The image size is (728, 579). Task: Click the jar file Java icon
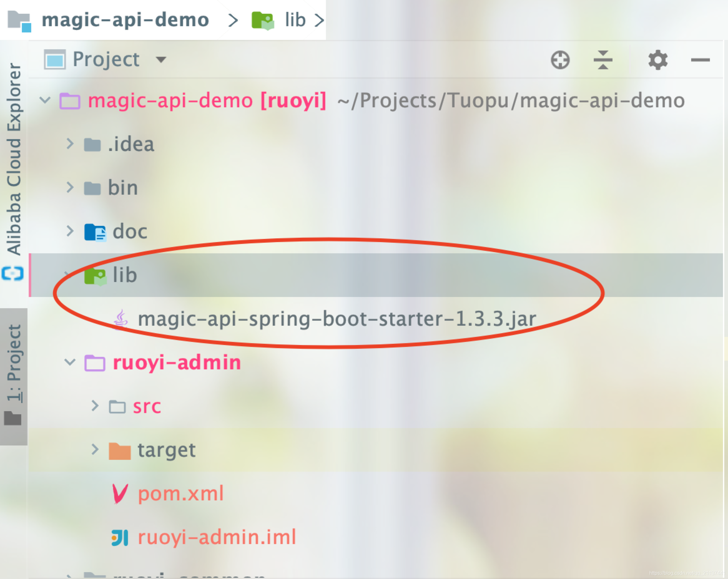click(x=121, y=319)
